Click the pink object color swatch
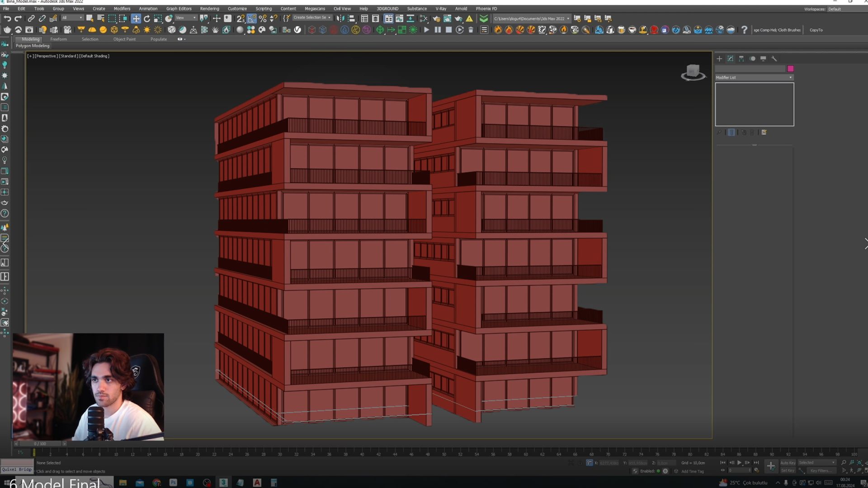 tap(790, 69)
